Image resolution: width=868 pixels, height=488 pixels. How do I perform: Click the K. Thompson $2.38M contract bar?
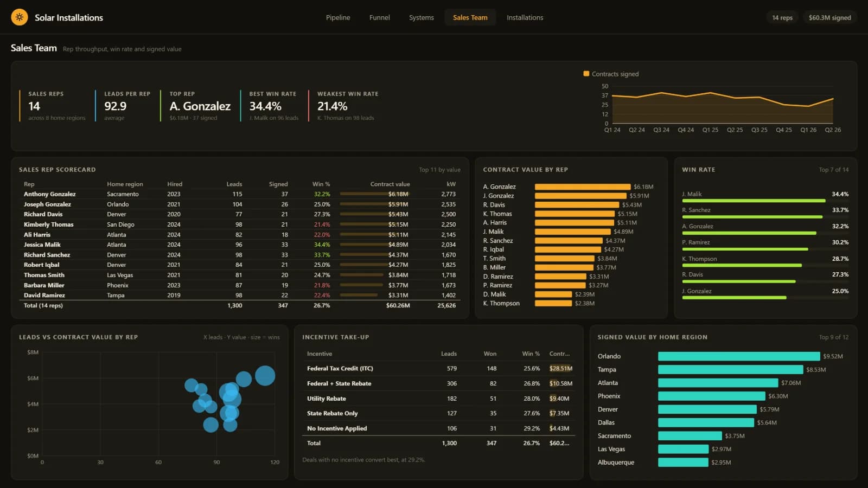pyautogui.click(x=553, y=303)
